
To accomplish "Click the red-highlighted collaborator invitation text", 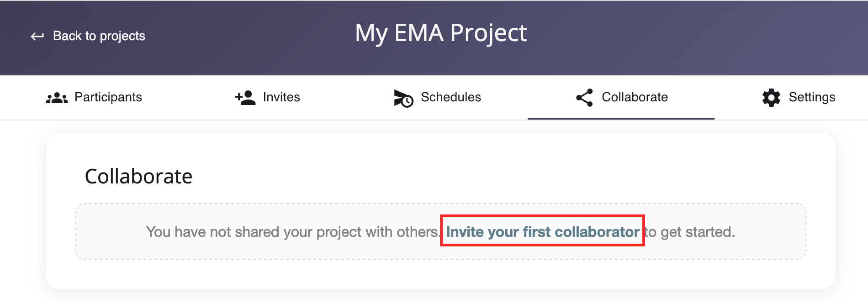I will click(543, 232).
